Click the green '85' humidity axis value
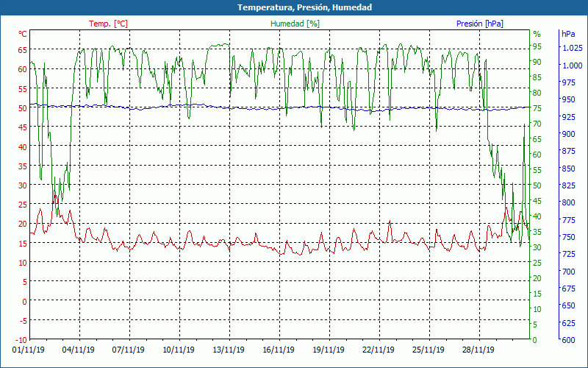This screenshot has width=588, height=368. (x=537, y=77)
